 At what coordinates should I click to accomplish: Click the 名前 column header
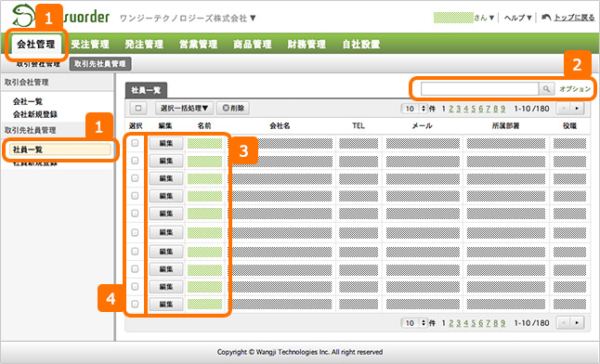204,126
